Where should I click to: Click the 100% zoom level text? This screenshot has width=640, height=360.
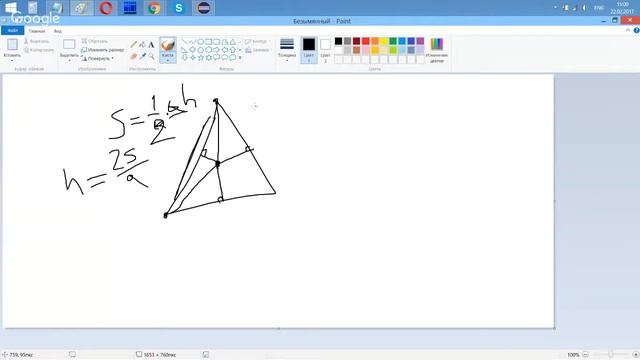573,355
